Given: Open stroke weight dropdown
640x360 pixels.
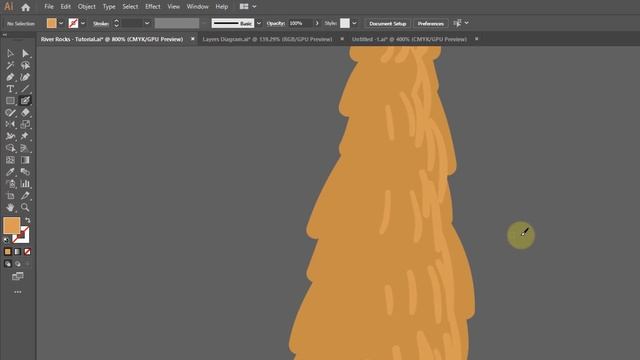Looking at the screenshot, I should tap(147, 23).
